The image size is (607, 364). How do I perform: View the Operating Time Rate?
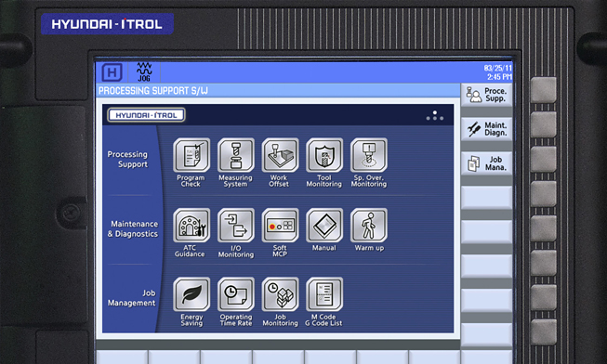236,294
